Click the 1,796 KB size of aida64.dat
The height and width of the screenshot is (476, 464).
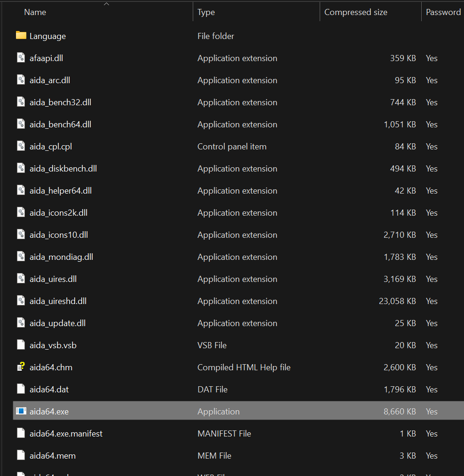click(400, 390)
